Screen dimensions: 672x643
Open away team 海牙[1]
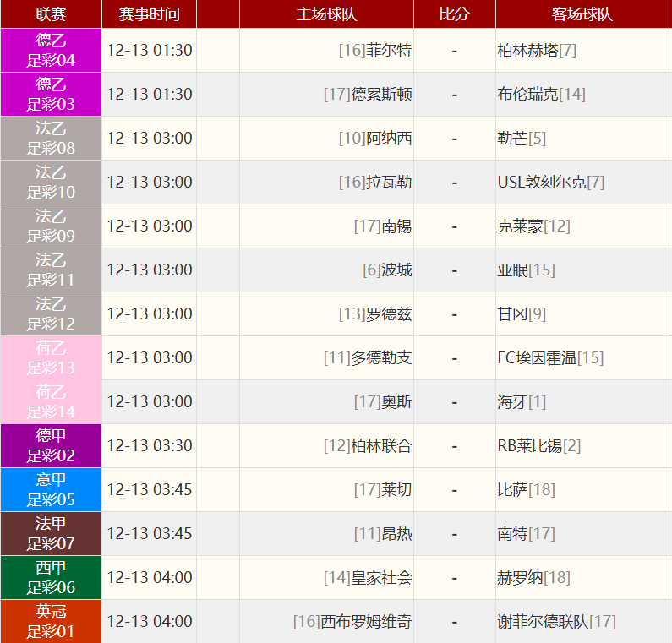click(522, 402)
